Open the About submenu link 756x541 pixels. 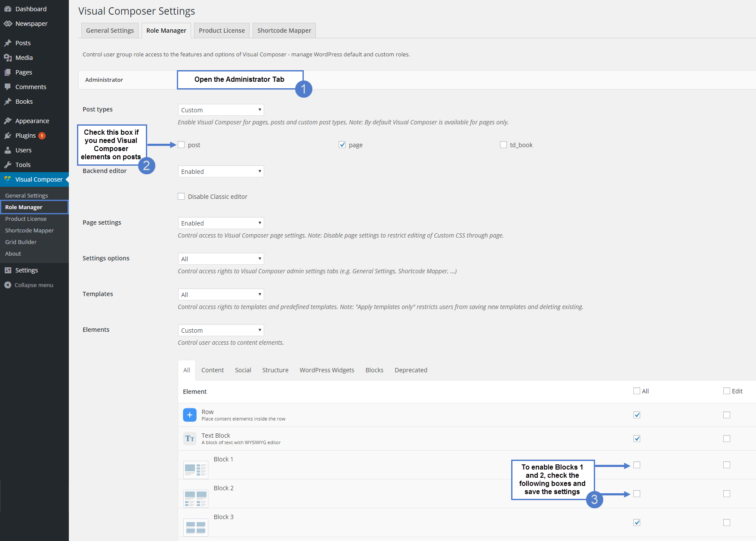pyautogui.click(x=13, y=253)
